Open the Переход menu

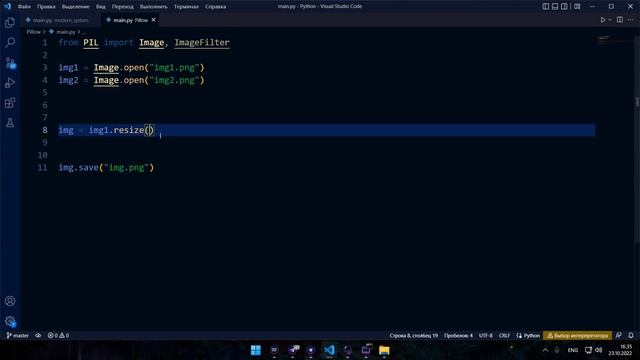pyautogui.click(x=122, y=7)
